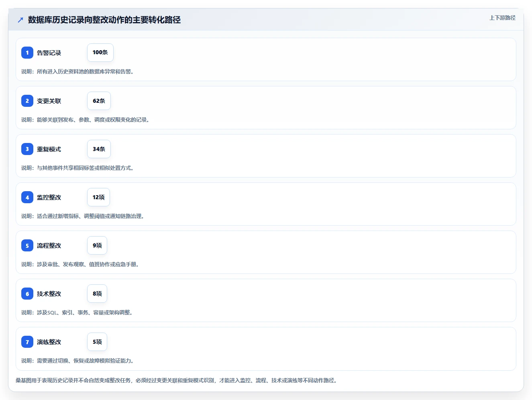The image size is (532, 400).
Task: Click the 流程整改 step label
Action: [x=49, y=245]
